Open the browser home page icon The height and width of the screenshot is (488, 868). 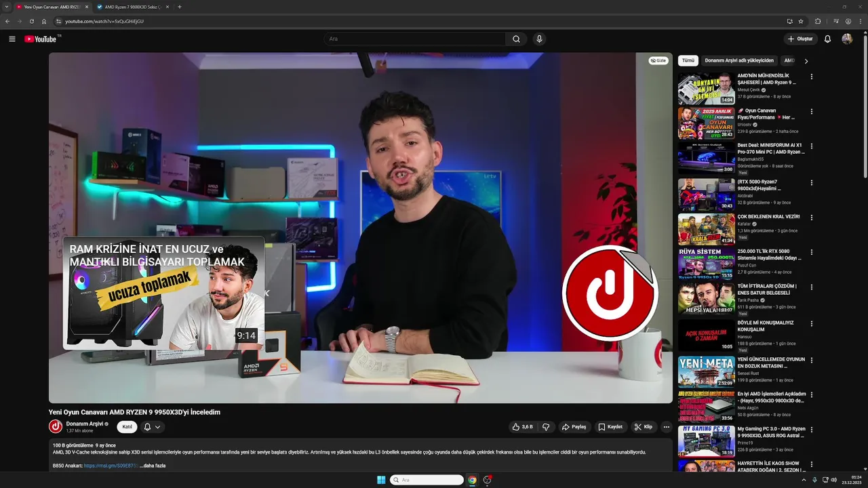[x=44, y=21]
